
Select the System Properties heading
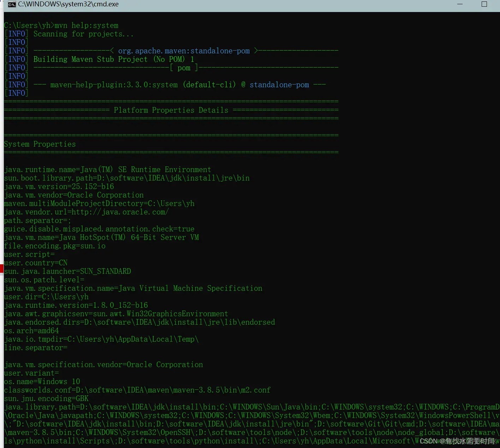[x=40, y=144]
